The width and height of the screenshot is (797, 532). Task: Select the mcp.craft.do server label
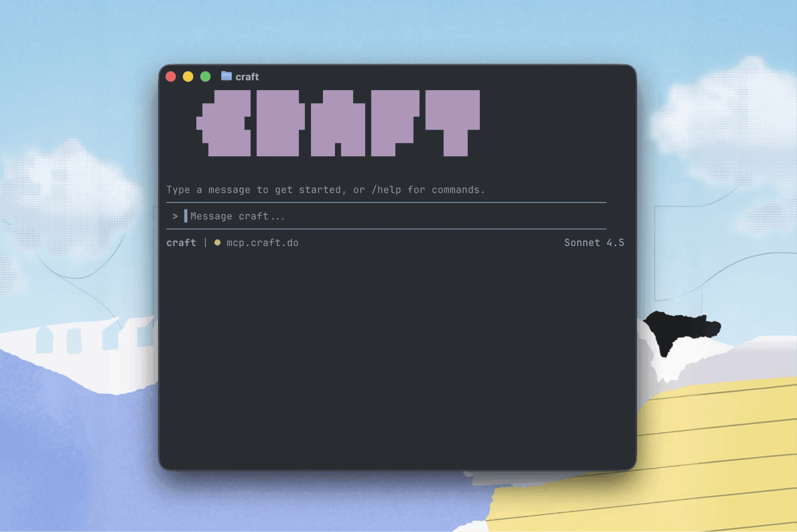pos(262,242)
